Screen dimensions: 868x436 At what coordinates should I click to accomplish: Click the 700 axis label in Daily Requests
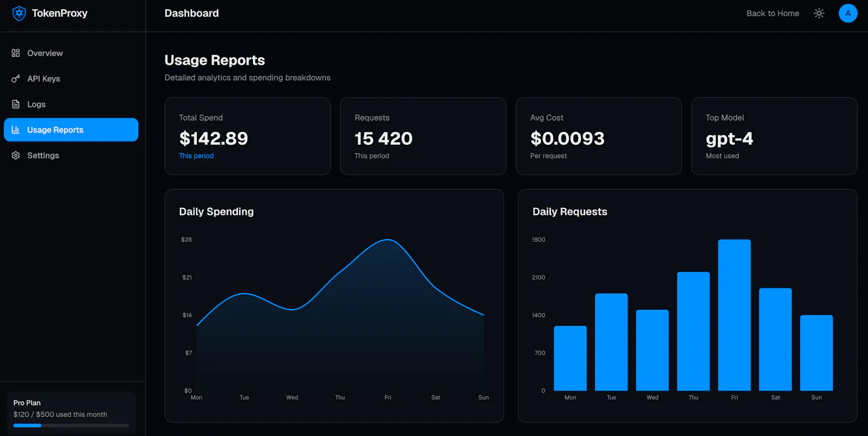540,353
